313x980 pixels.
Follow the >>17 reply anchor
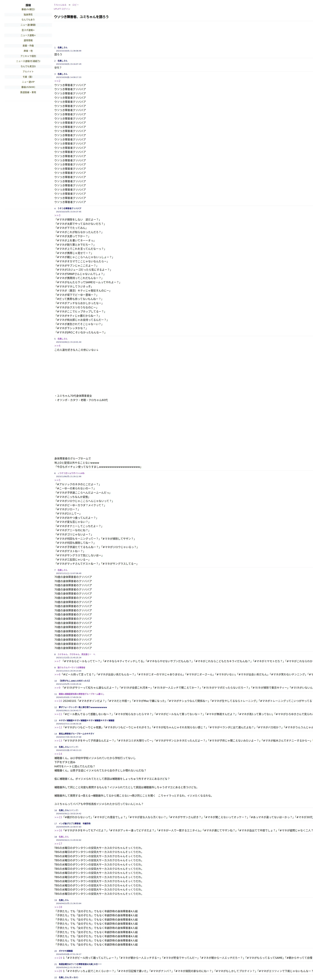[58, 844]
